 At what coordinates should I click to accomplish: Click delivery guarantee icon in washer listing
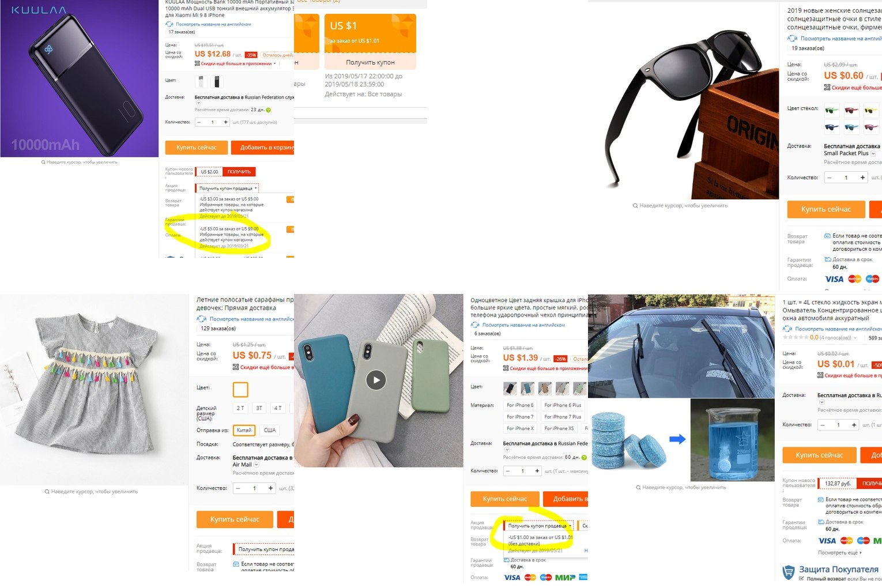tap(821, 522)
